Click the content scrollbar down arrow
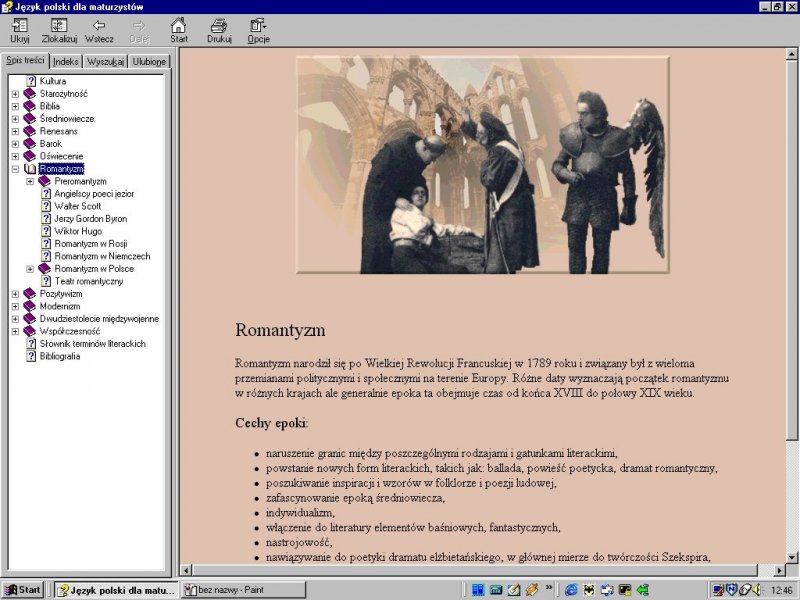800x600 pixels. pos(793,556)
